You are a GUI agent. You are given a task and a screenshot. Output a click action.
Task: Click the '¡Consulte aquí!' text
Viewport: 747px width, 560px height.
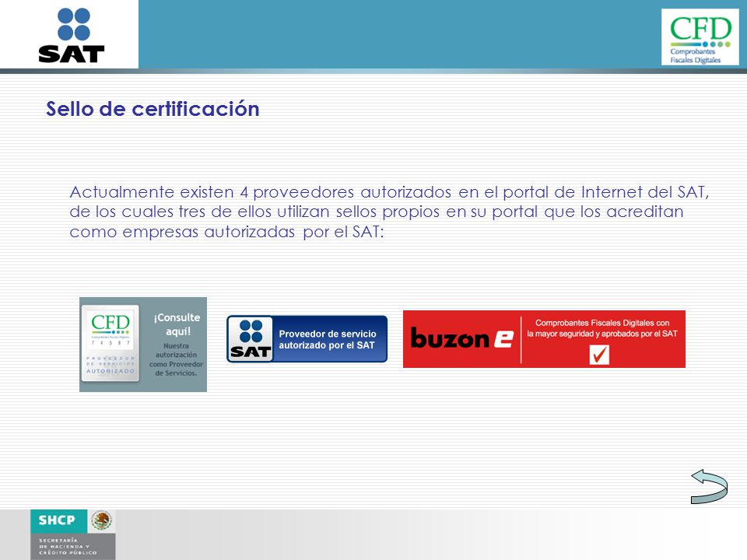[177, 324]
